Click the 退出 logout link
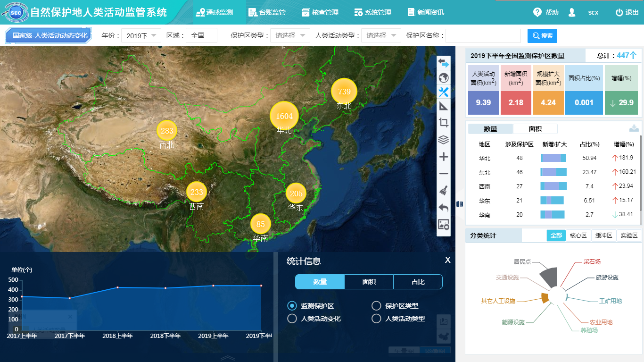This screenshot has height=362, width=644. click(627, 12)
